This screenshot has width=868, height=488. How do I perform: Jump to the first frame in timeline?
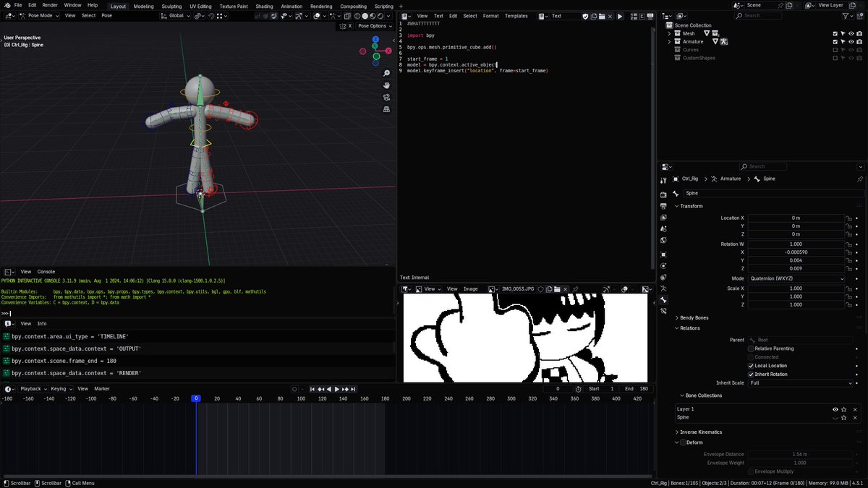[x=312, y=389]
